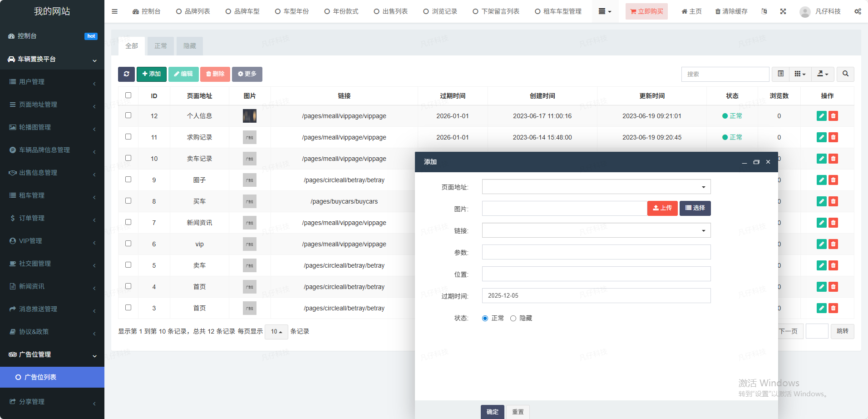Expand the 链接 dropdown in the dialog
868x419 pixels.
click(596, 230)
